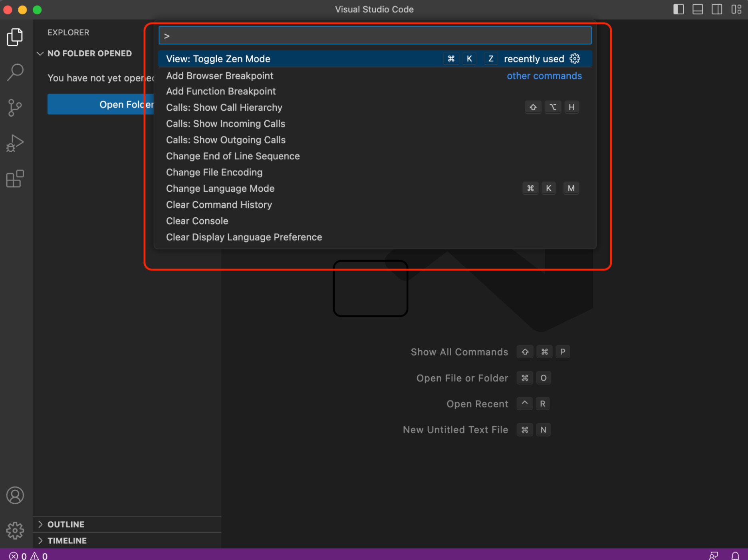Open the Customize Layout icon

(x=736, y=9)
